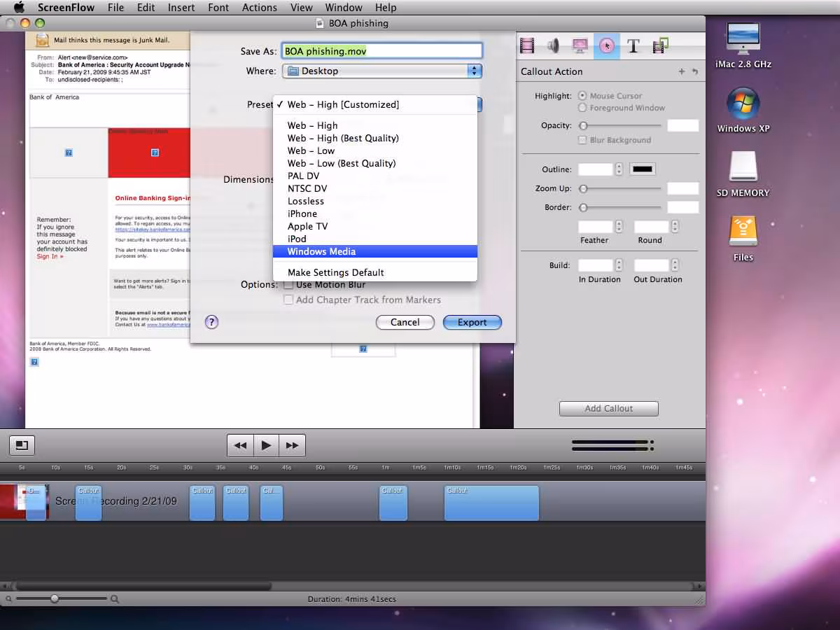Open the Audio Properties speaker icon
The image size is (840, 630).
(x=553, y=46)
